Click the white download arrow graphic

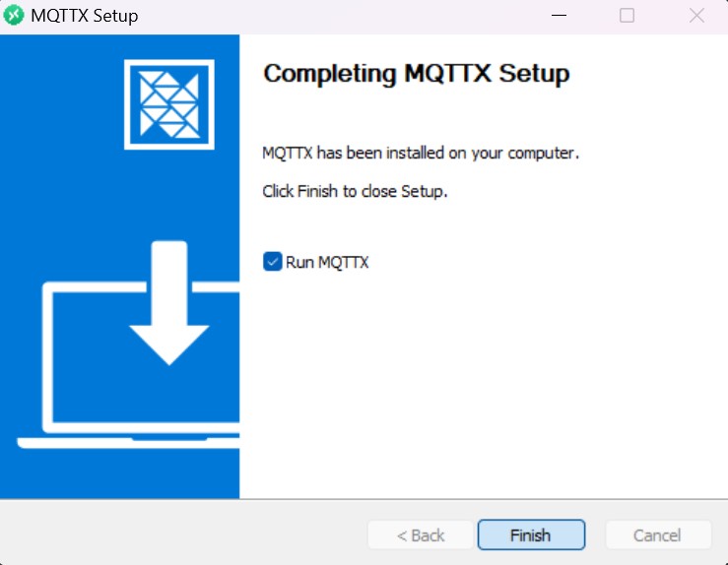point(169,303)
